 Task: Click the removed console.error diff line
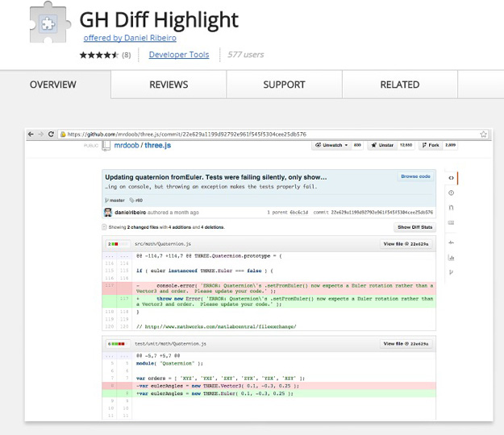coord(269,288)
